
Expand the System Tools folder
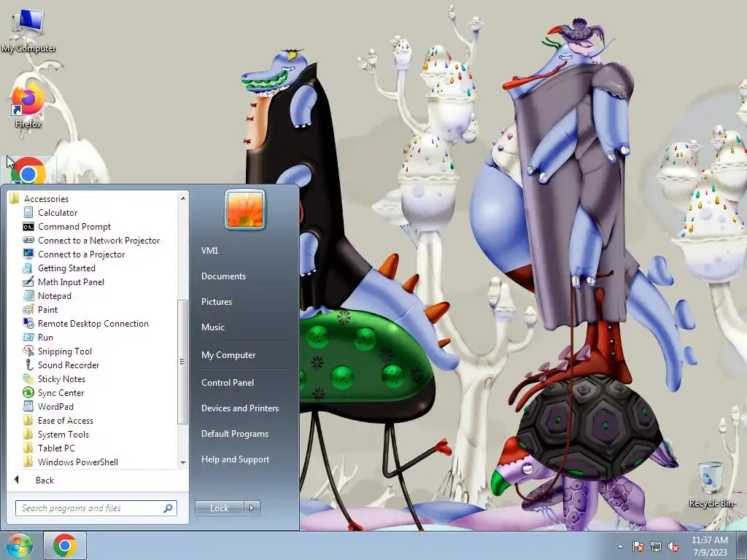coord(63,435)
